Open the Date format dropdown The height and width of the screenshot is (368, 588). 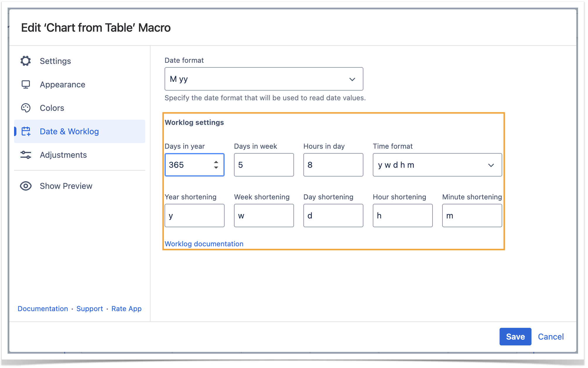[x=264, y=79]
